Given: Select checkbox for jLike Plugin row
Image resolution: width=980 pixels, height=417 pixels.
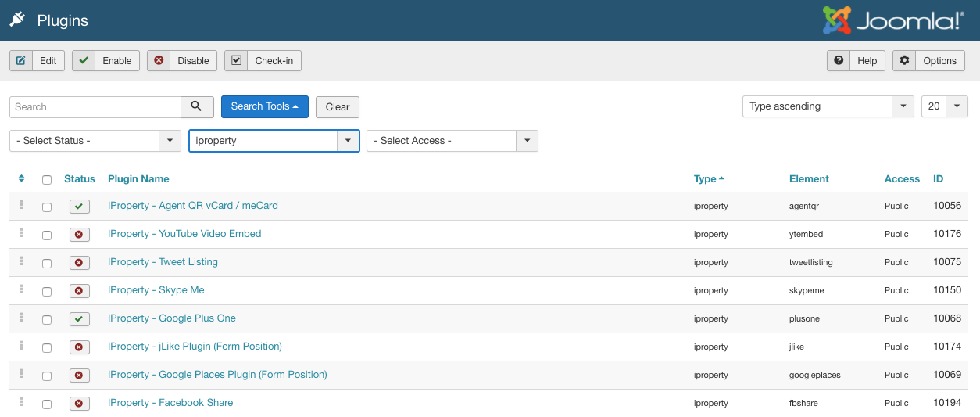Looking at the screenshot, I should pyautogui.click(x=47, y=348).
